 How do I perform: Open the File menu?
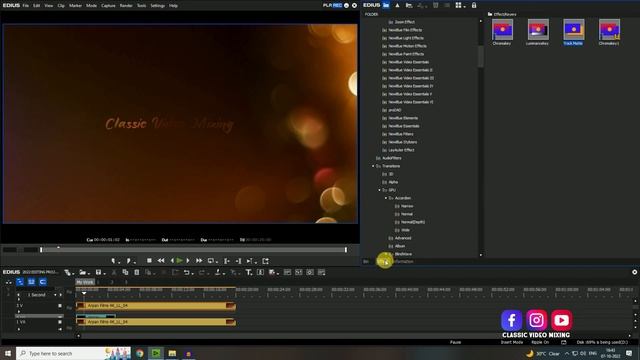click(26, 6)
